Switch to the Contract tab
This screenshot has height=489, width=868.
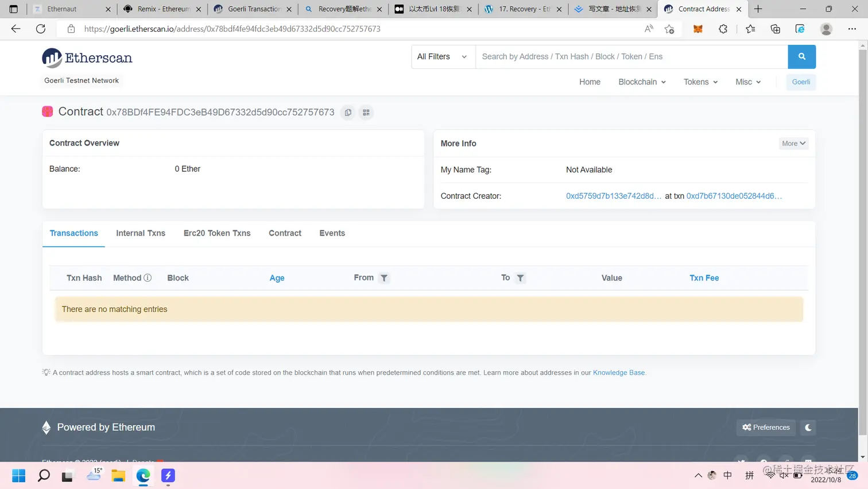click(285, 233)
